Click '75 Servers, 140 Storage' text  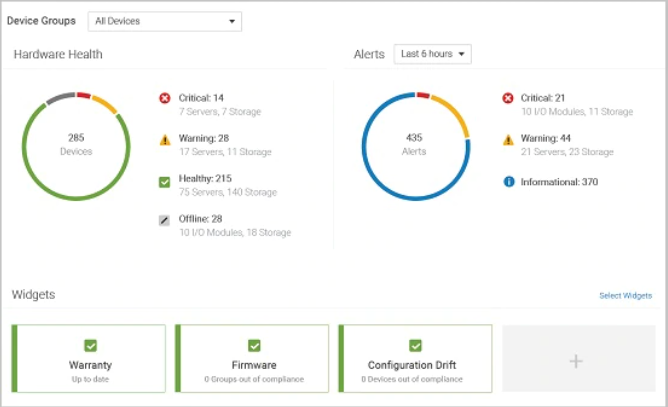pyautogui.click(x=228, y=192)
